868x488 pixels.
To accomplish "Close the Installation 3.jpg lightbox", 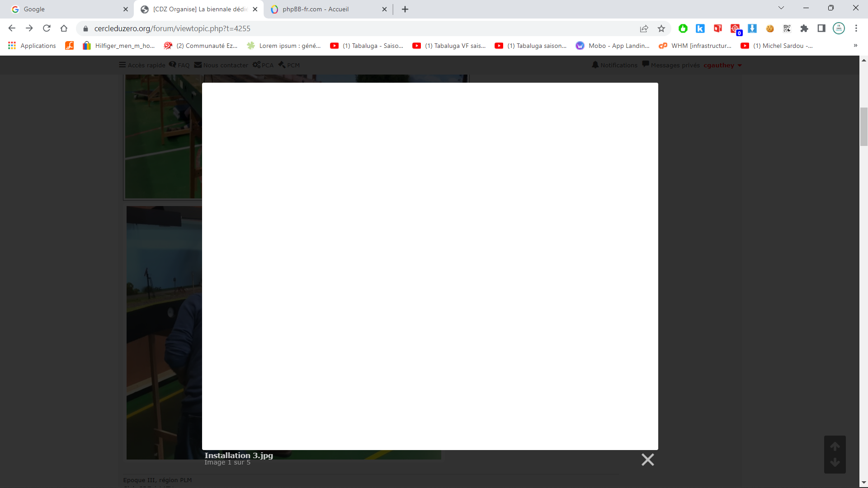I will 647,460.
